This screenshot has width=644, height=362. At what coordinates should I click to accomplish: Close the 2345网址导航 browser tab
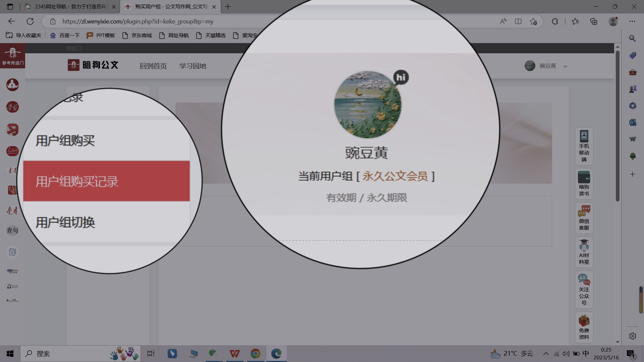(x=114, y=7)
